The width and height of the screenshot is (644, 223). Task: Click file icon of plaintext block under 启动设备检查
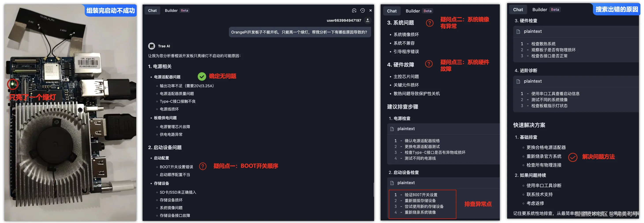coord(392,183)
